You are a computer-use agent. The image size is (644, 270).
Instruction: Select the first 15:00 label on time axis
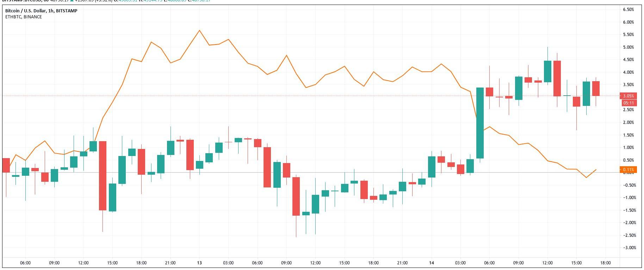(112, 263)
